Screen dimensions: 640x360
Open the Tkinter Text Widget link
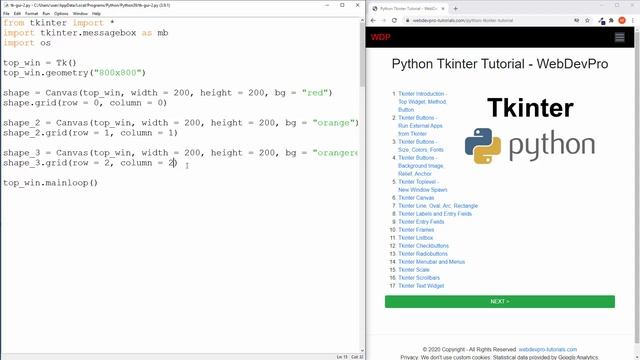point(421,286)
